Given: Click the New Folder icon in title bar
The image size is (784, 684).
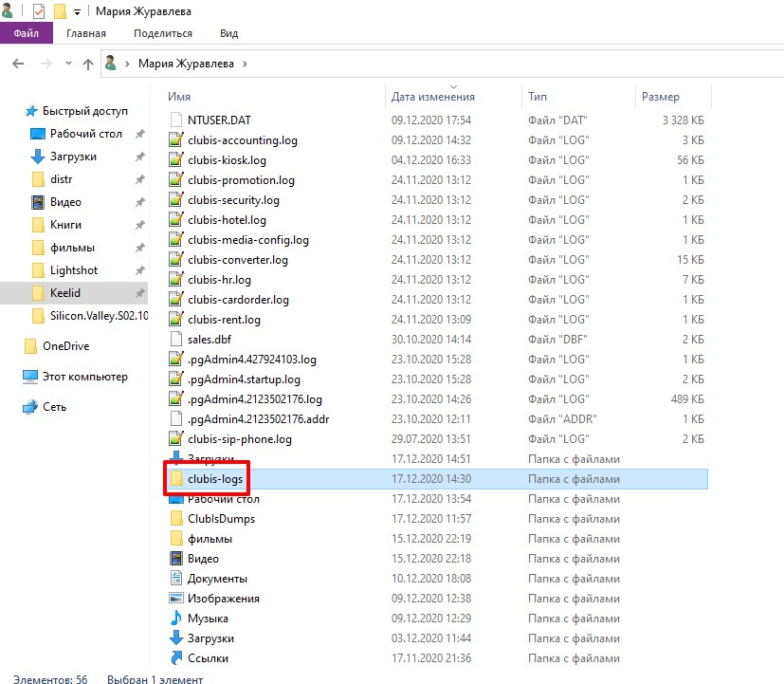Looking at the screenshot, I should pos(60,11).
